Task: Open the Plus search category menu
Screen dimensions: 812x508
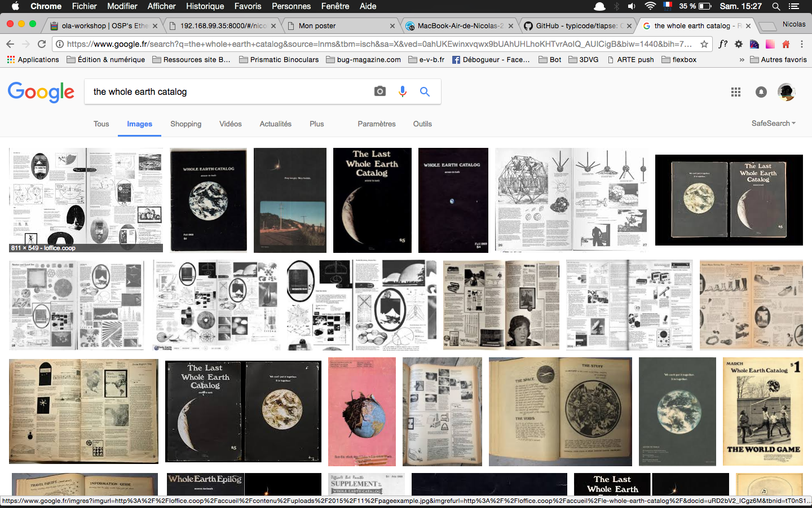Action: click(317, 124)
